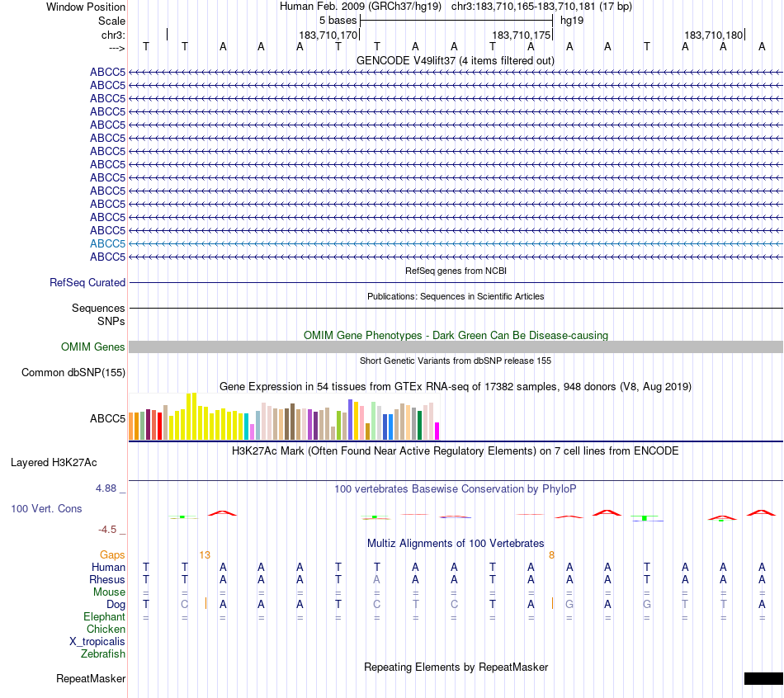Click the hg19 label beside scale bar
The image size is (784, 698).
[x=572, y=21]
